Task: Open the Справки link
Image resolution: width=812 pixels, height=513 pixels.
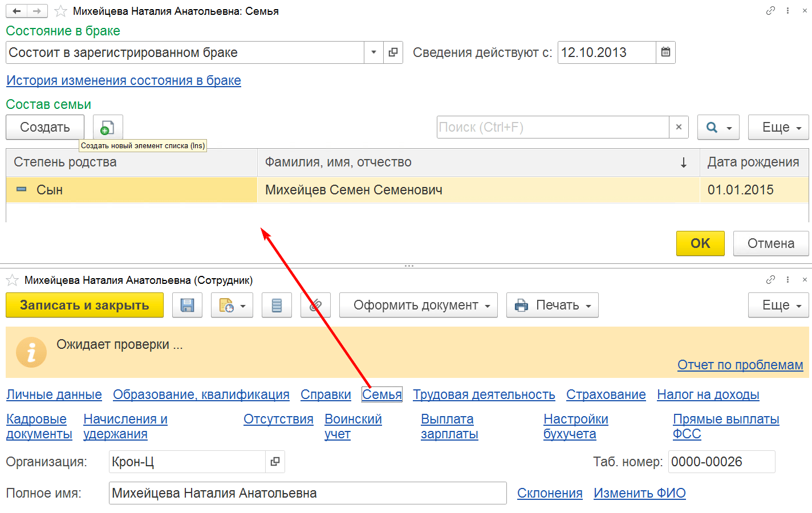Action: click(x=326, y=394)
